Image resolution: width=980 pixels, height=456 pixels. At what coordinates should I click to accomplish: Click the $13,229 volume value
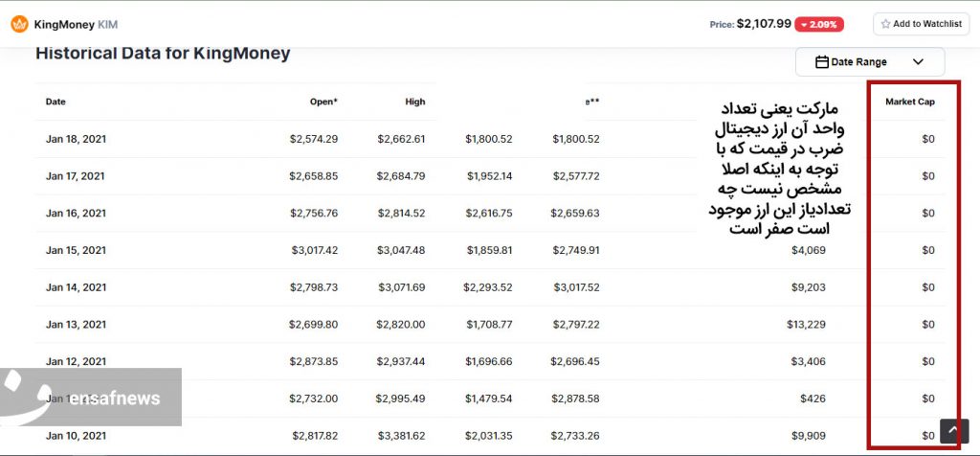click(806, 325)
